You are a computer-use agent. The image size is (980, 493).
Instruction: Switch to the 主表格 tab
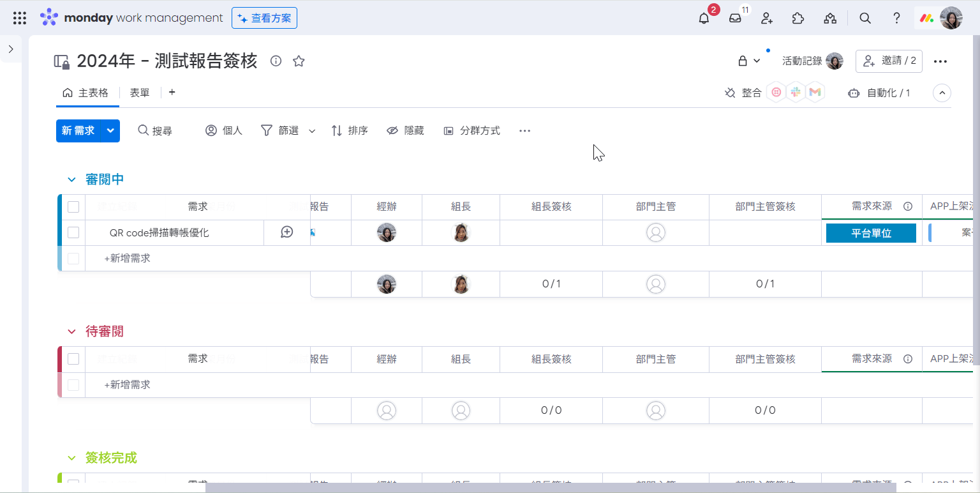(x=85, y=93)
